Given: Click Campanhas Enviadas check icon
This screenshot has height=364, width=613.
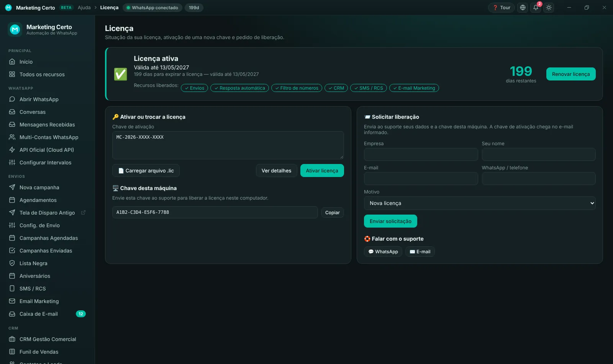Looking at the screenshot, I should click(12, 251).
